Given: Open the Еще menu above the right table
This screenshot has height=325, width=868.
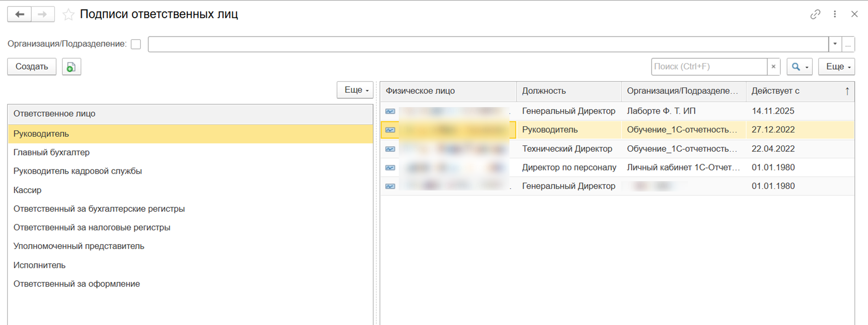Looking at the screenshot, I should pyautogui.click(x=836, y=67).
